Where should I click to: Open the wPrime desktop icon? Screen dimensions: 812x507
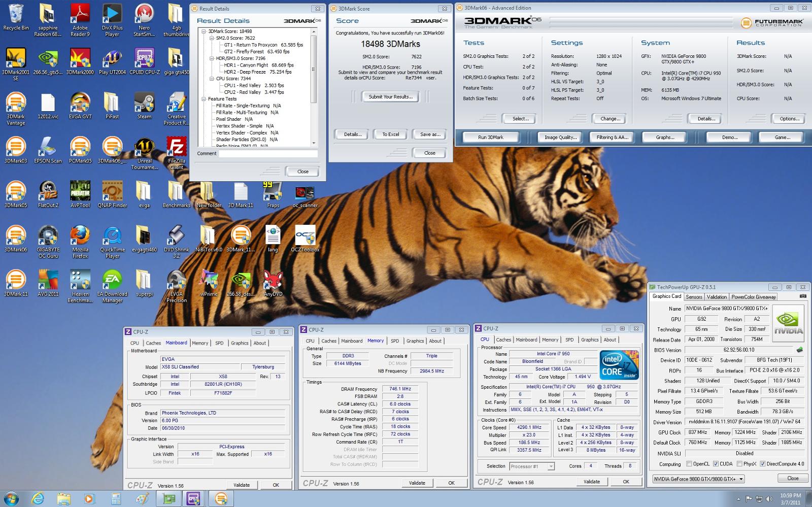tap(209, 283)
